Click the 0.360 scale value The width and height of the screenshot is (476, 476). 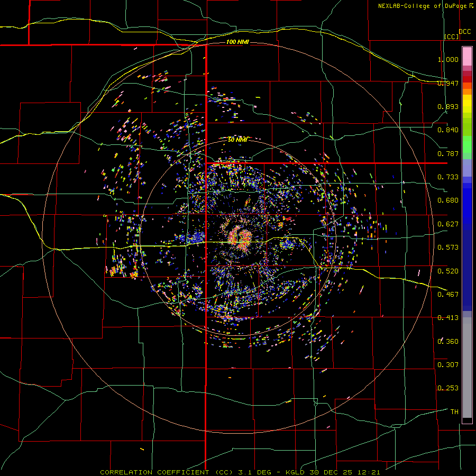448,342
